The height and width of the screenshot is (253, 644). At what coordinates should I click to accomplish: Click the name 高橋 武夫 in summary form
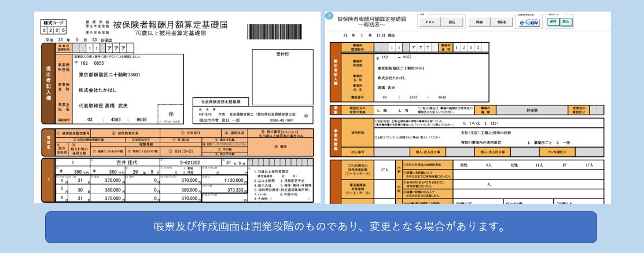tap(387, 87)
